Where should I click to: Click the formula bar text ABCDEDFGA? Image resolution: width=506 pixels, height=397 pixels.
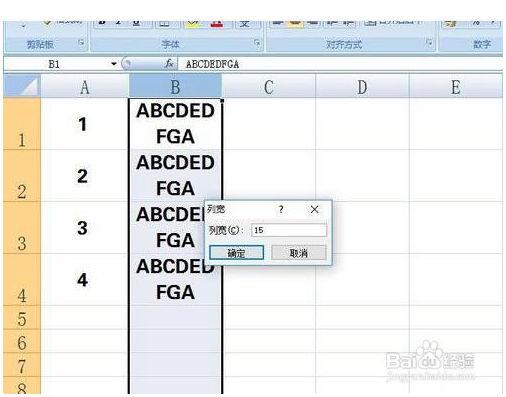click(212, 64)
